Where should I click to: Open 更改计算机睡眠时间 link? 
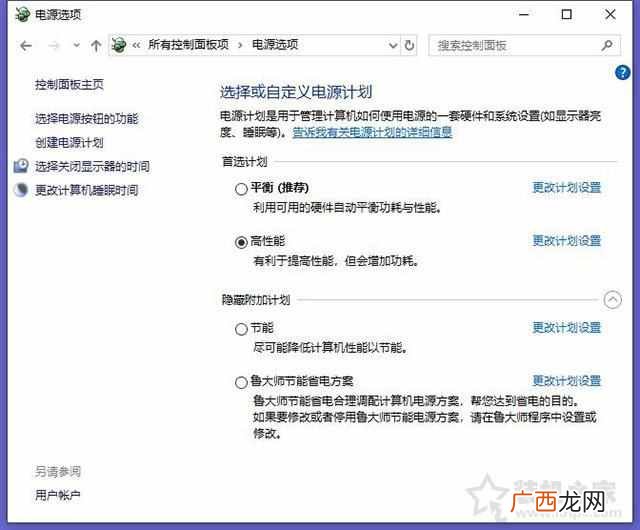tap(87, 190)
